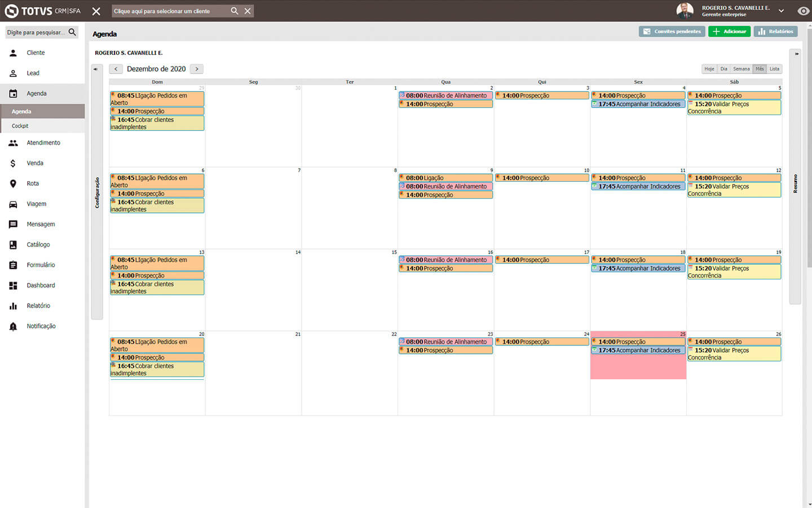Open the Viagem car icon

point(13,204)
